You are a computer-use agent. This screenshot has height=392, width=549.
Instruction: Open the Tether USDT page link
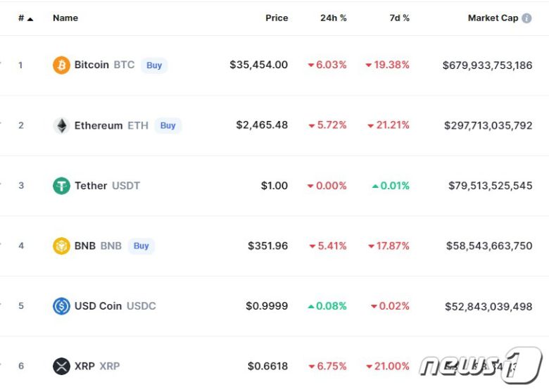pyautogui.click(x=91, y=186)
